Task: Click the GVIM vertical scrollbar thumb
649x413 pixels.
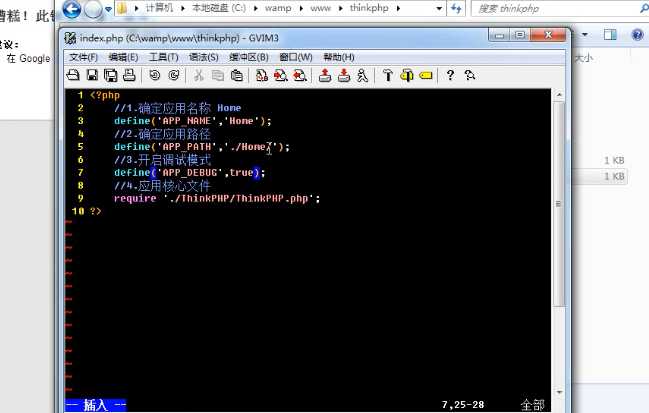Action: [559, 204]
